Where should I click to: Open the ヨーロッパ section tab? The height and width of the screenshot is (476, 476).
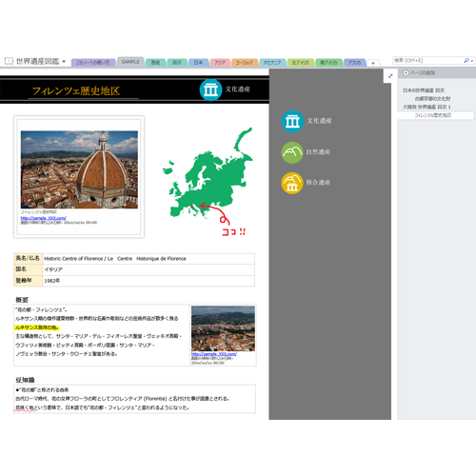coord(245,63)
